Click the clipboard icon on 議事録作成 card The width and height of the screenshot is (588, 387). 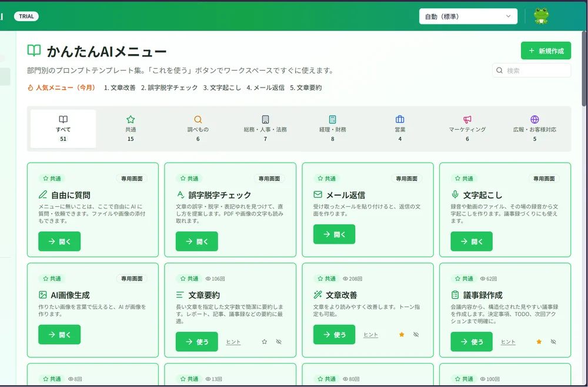(455, 295)
